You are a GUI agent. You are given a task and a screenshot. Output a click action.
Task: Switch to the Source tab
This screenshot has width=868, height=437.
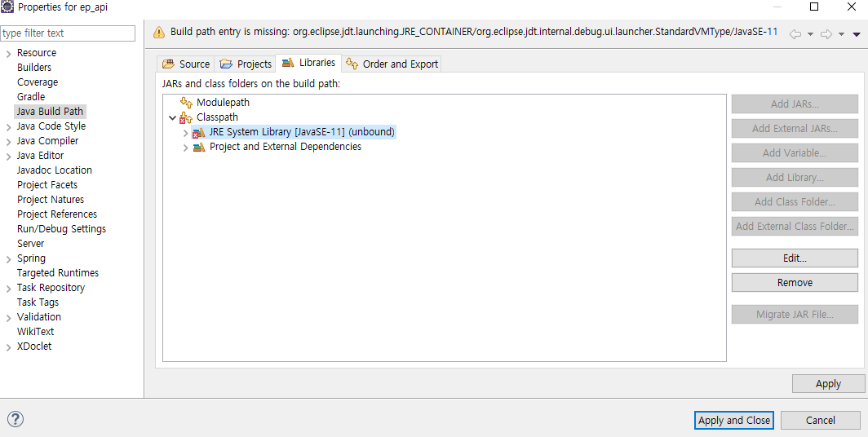[x=186, y=64]
